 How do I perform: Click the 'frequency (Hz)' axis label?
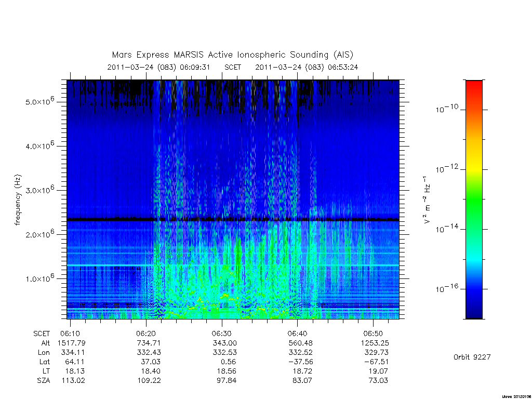18,200
